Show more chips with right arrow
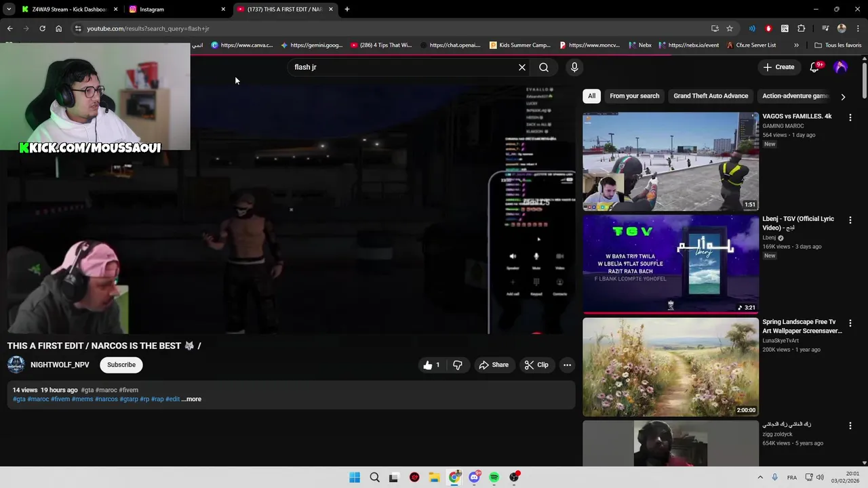868x488 pixels. point(843,96)
